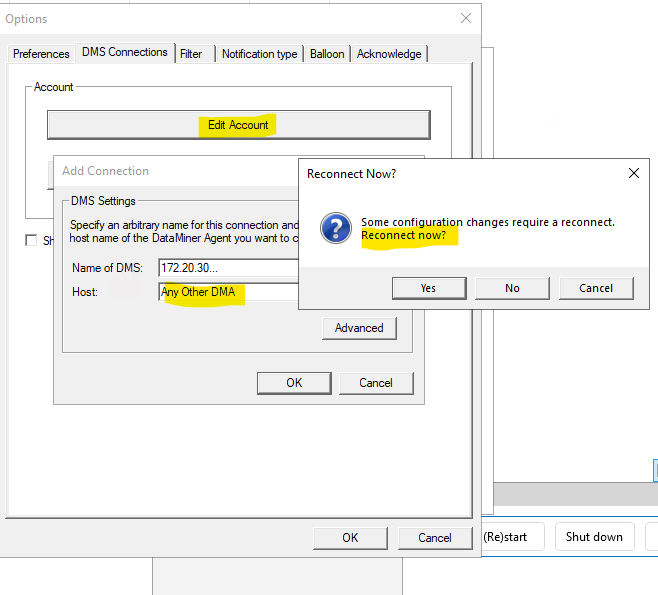Open the Balloon tab
The width and height of the screenshot is (658, 595).
(x=327, y=54)
